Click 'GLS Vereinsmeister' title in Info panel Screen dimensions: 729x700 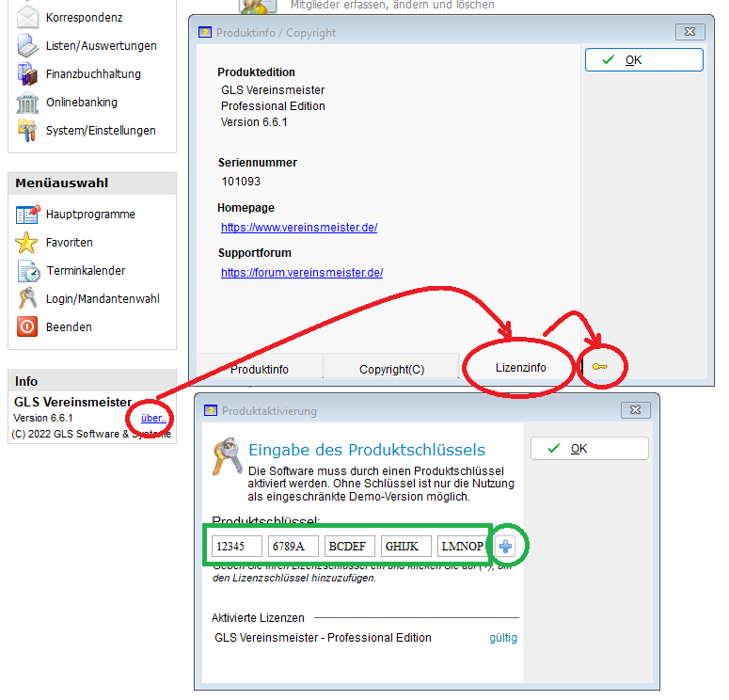coord(73,402)
